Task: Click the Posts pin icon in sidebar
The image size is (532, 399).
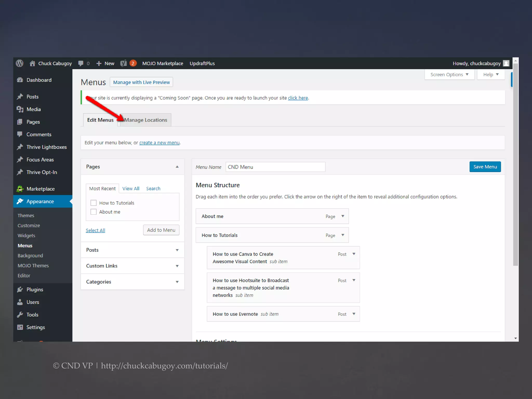Action: (x=20, y=97)
